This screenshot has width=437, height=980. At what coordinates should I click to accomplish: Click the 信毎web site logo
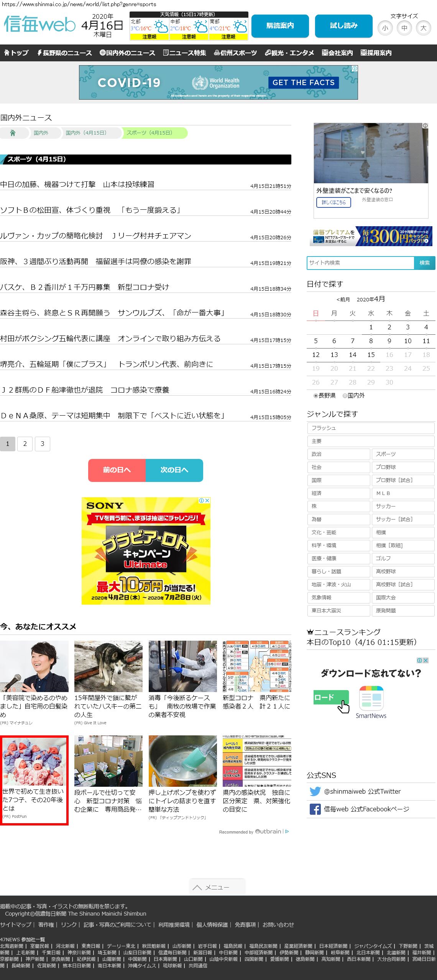[39, 25]
